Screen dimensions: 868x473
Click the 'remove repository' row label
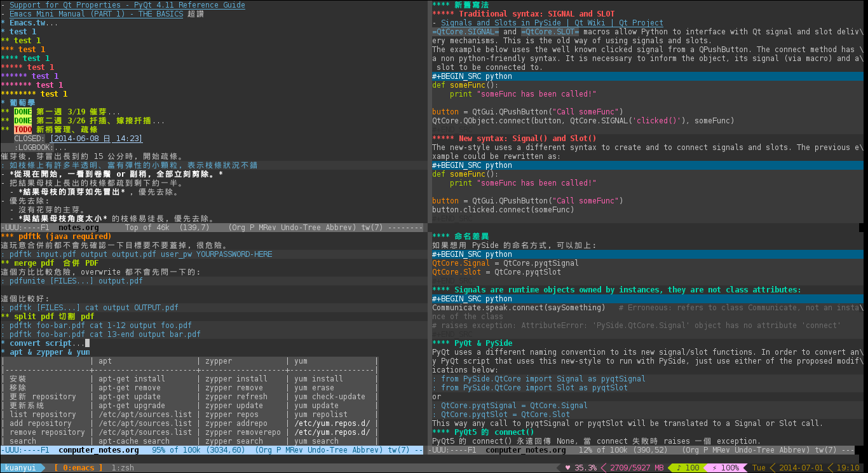[47, 432]
